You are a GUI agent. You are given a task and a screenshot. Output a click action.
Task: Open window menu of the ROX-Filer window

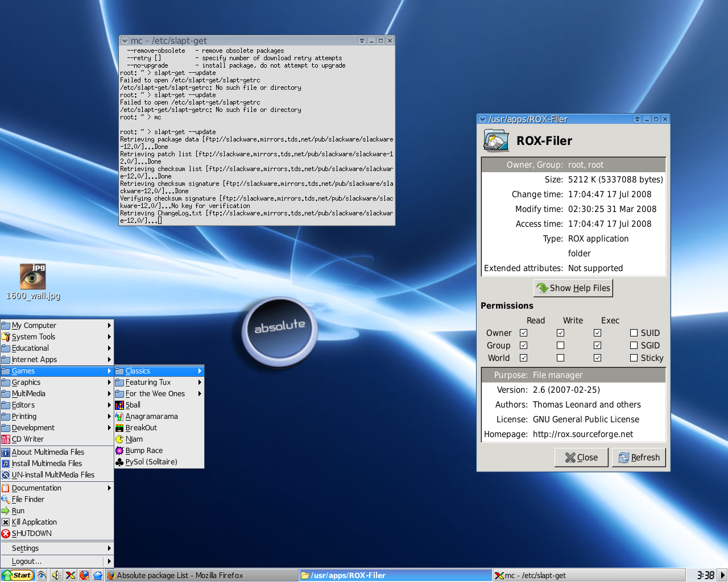coord(482,119)
